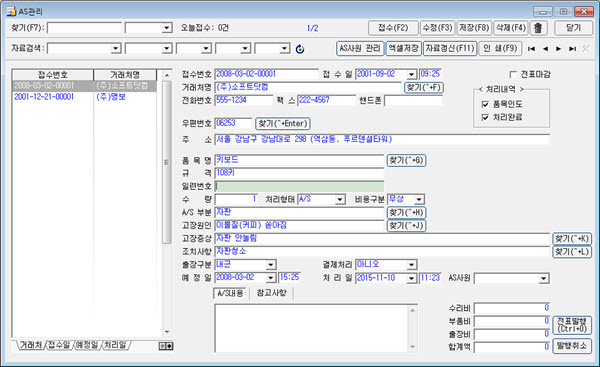Click 찾기(^+K) next to 고장증상
Image resolution: width=600 pixels, height=367 pixels.
(572, 239)
